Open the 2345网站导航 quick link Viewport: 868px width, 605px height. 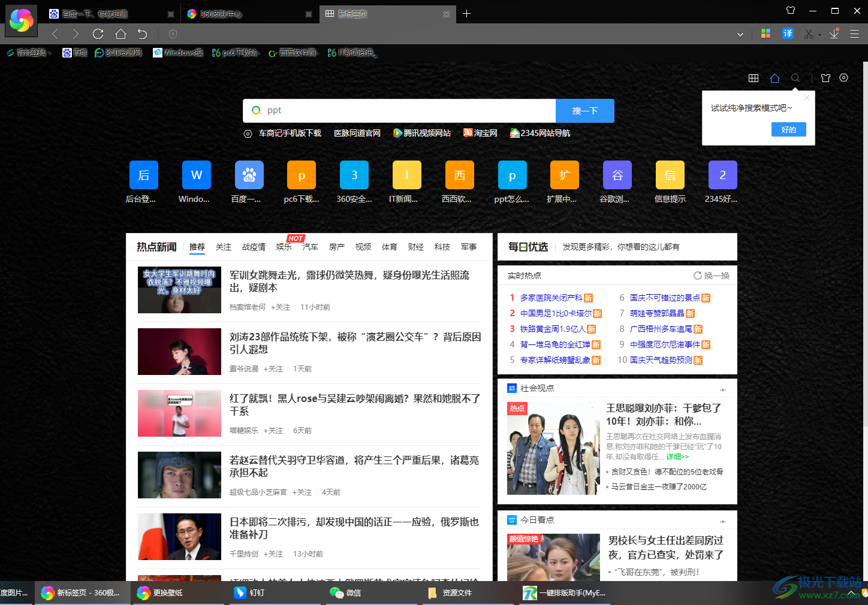point(540,133)
